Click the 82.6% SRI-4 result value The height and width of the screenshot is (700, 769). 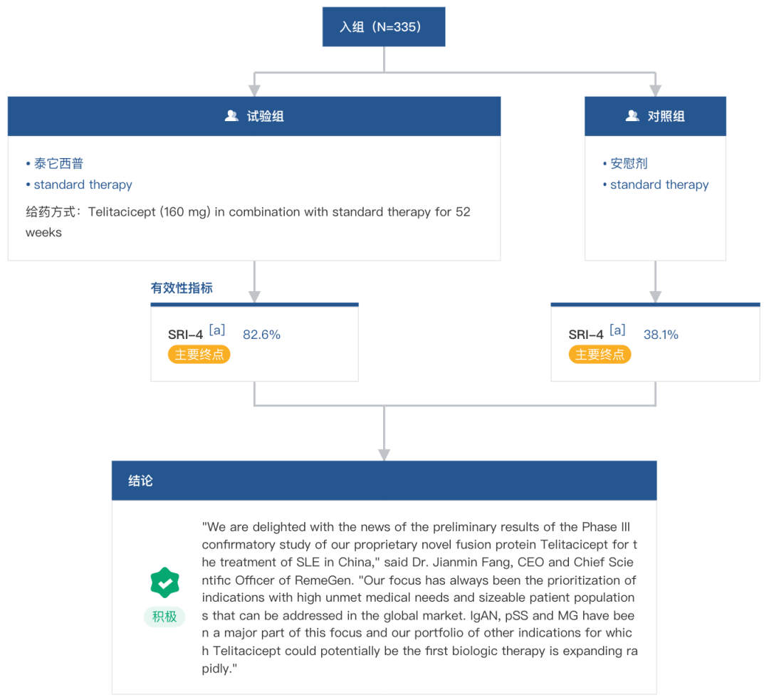(x=261, y=335)
